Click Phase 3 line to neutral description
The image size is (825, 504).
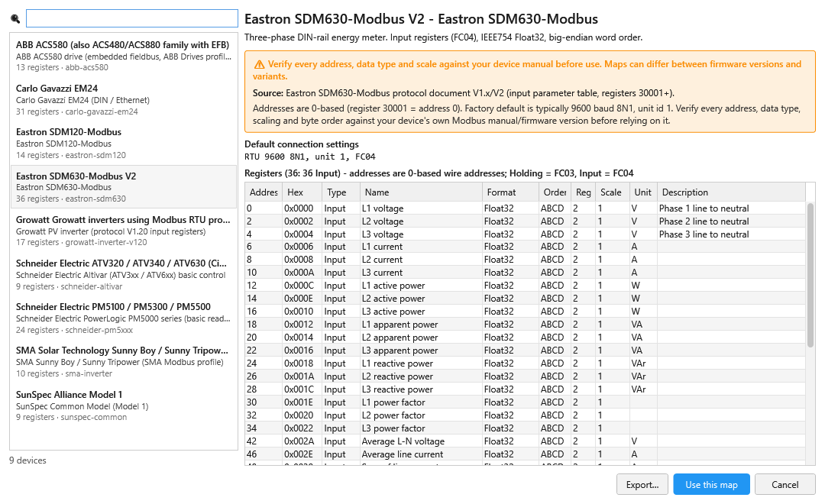click(x=731, y=234)
